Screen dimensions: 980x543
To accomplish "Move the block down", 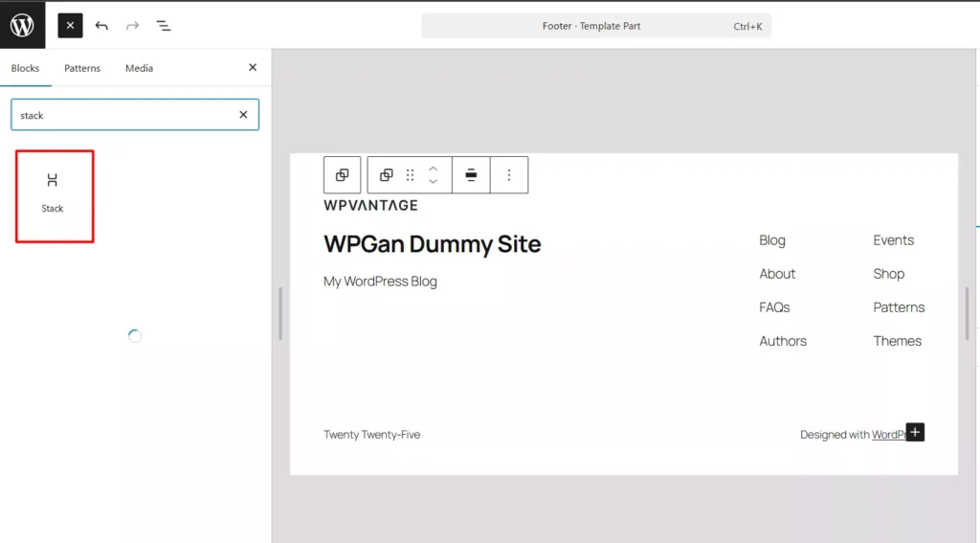I will pyautogui.click(x=434, y=181).
